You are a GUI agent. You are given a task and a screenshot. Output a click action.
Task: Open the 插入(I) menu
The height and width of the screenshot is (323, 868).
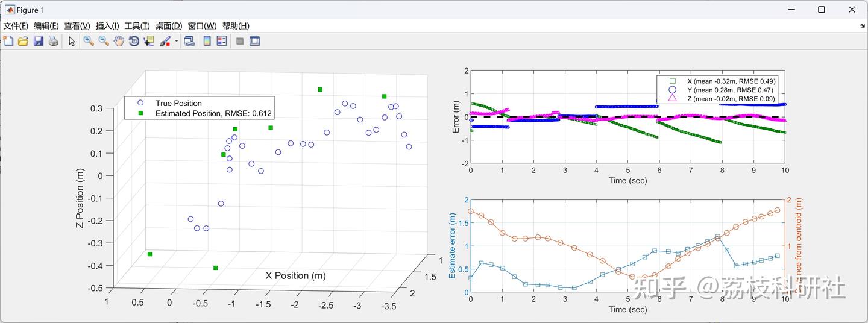pos(107,26)
